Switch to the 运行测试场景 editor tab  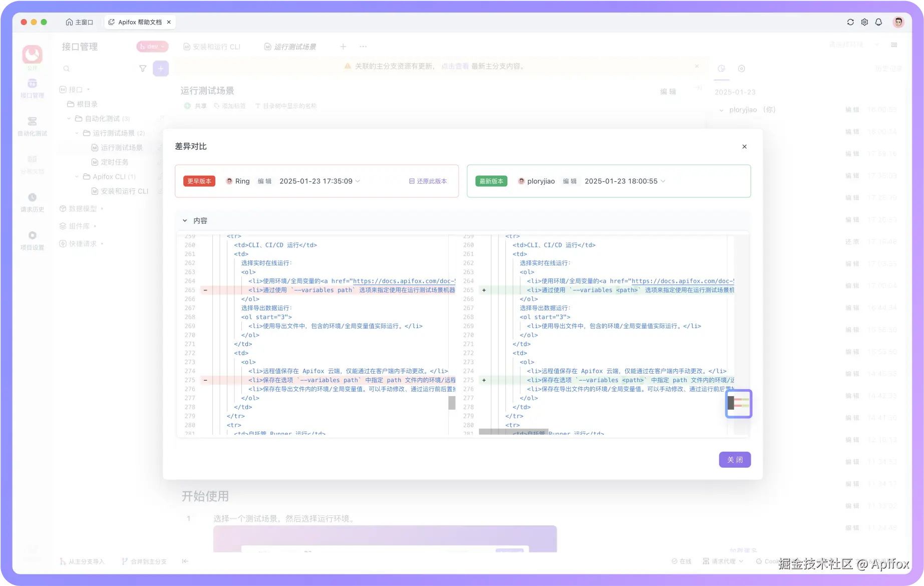pyautogui.click(x=290, y=47)
